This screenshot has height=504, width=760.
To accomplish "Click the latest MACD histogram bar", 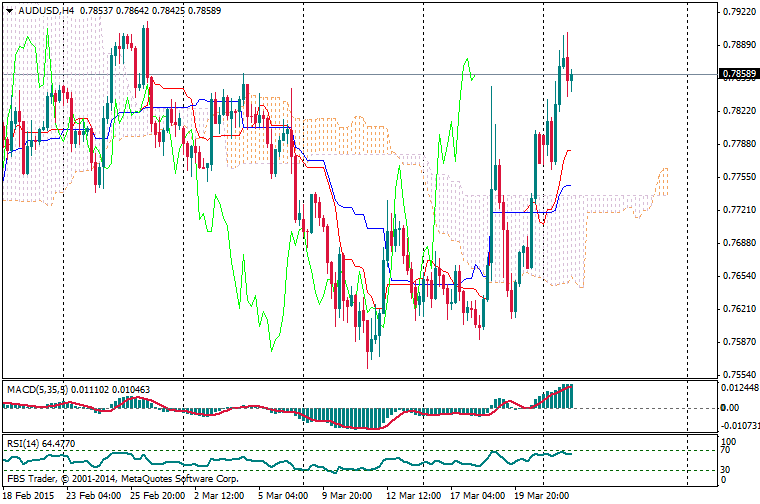I will tap(572, 396).
